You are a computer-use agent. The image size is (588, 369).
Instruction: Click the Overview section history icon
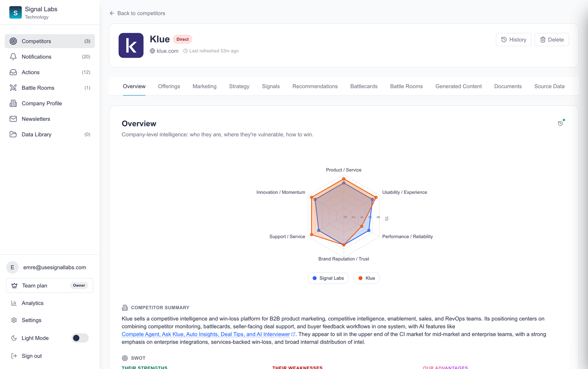tap(560, 123)
